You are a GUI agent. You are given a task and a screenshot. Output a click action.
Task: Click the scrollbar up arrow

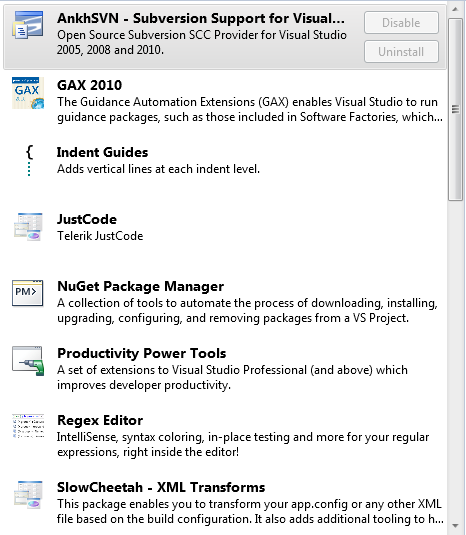[455, 9]
